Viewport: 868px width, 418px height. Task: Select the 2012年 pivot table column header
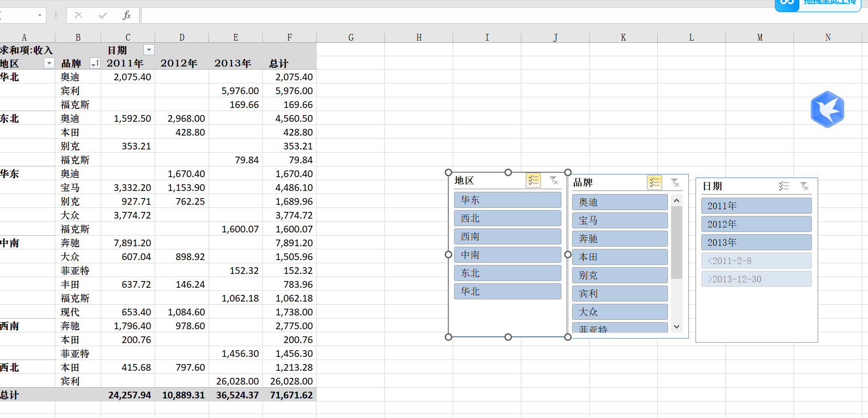(182, 63)
